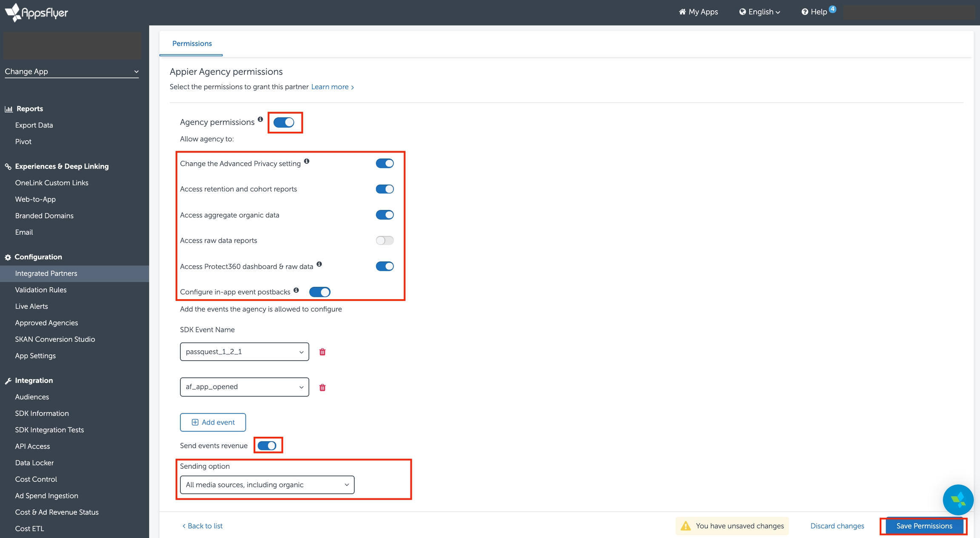Click trash icon beside af_app_opened
The image size is (980, 538).
point(322,387)
